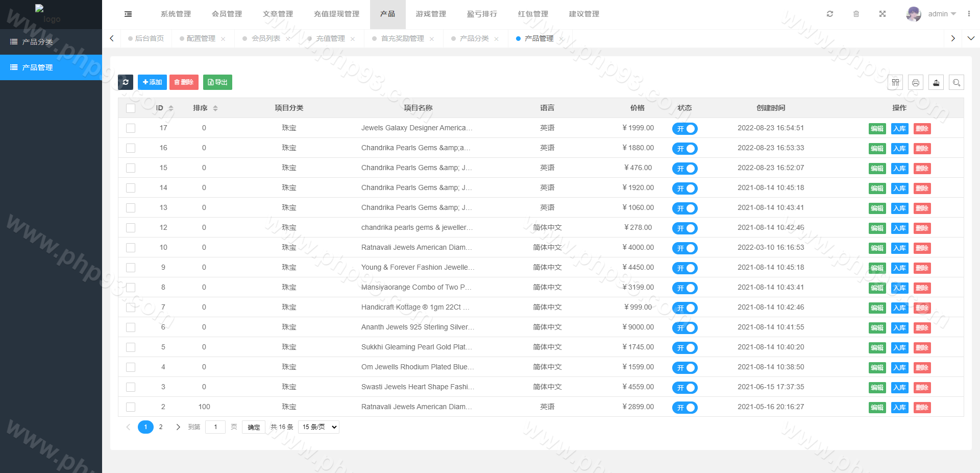This screenshot has height=473, width=980.
Task: Expand the tab list dropdown chevron
Action: click(x=971, y=38)
